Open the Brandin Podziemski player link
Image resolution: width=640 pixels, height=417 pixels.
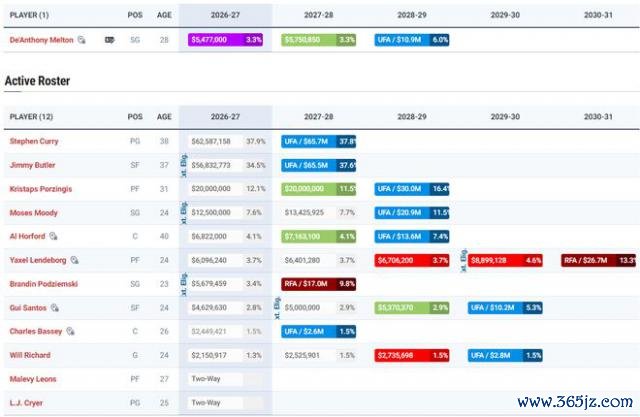[x=44, y=284]
